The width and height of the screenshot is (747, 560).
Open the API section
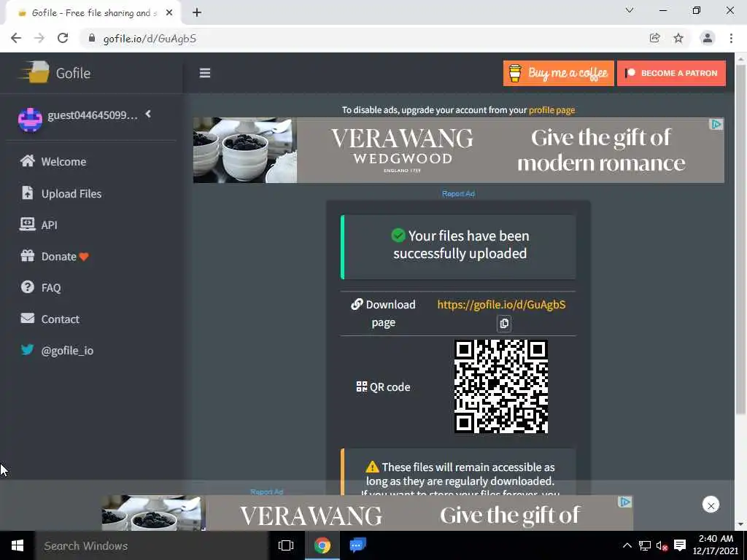pos(39,225)
